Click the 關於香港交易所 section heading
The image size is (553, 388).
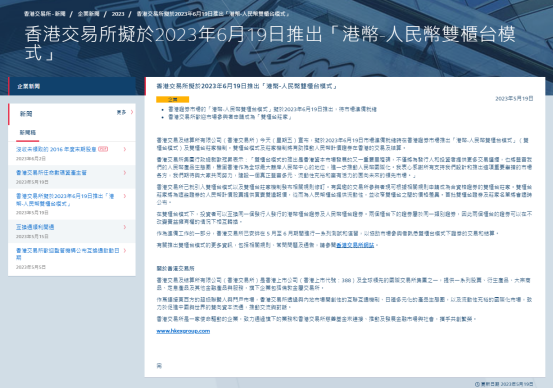175,268
